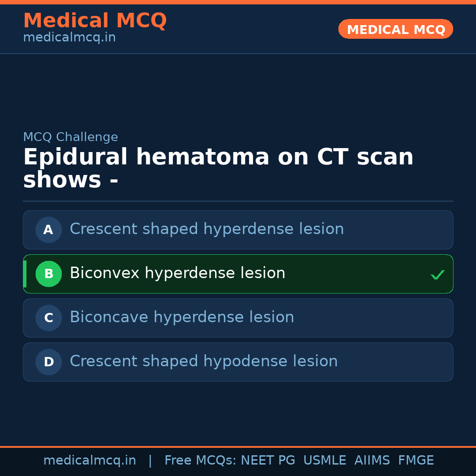Pick answer text 'Biconcave hyperdense lesion'

pos(182,317)
